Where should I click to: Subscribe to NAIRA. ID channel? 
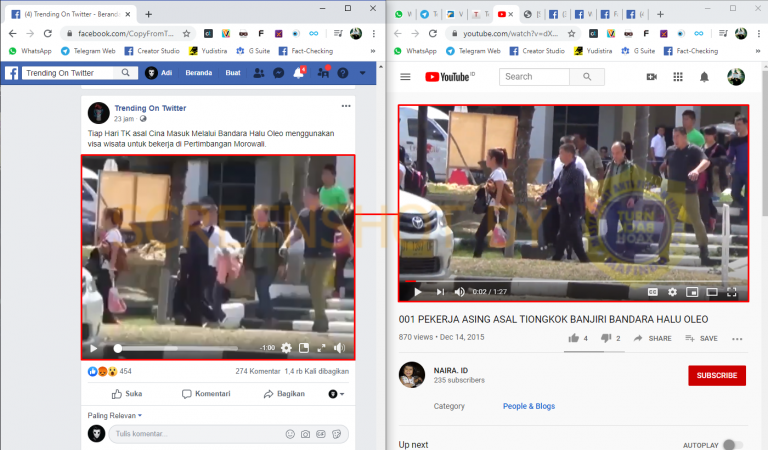pyautogui.click(x=717, y=375)
